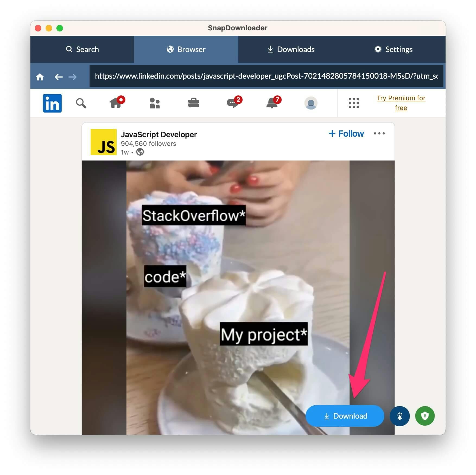Open Messaging icon with 2 badge
The height and width of the screenshot is (475, 476).
tap(234, 102)
